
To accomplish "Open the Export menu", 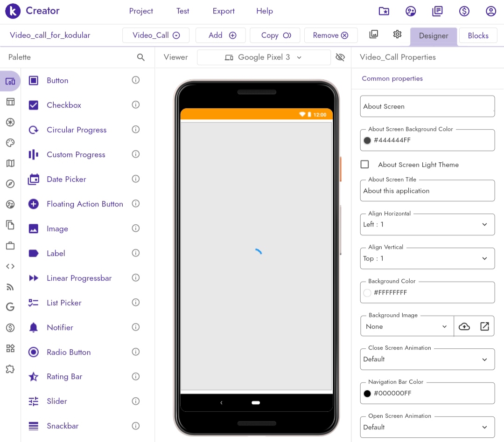I will tap(224, 11).
